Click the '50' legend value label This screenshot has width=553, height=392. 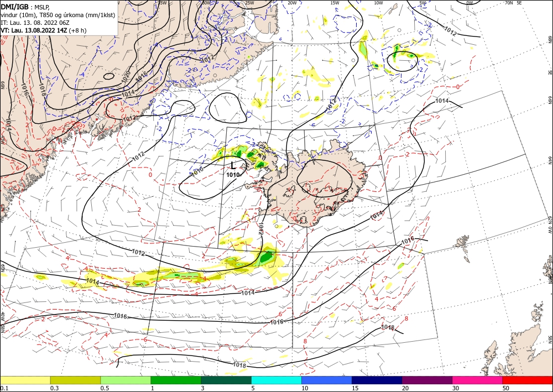coord(506,388)
